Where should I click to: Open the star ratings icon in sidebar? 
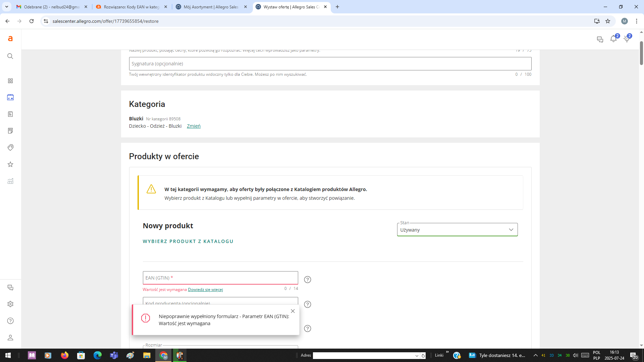(x=10, y=164)
